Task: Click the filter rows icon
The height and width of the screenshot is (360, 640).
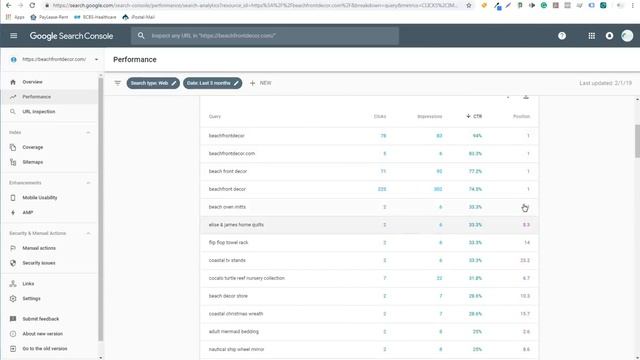Action: coord(118,83)
